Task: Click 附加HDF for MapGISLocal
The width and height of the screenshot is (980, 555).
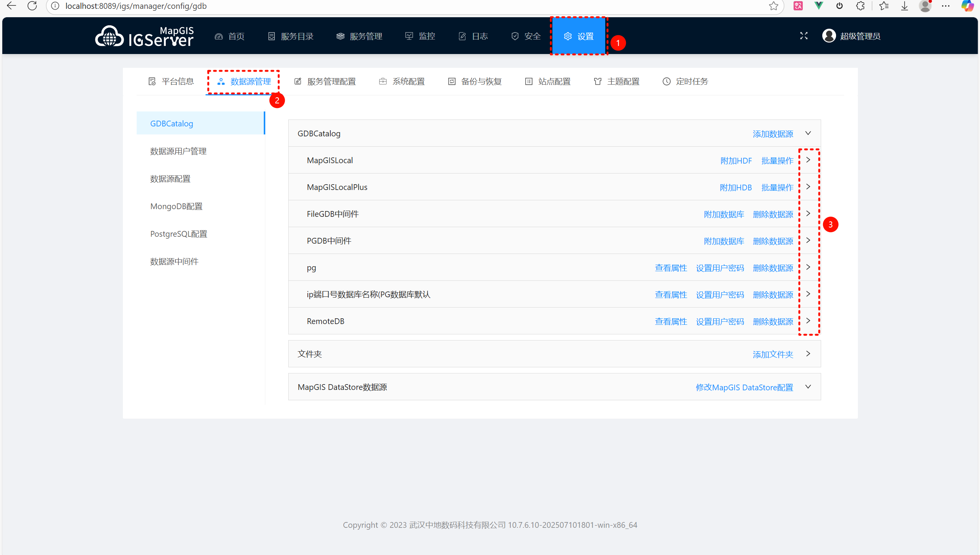Action: [736, 161]
